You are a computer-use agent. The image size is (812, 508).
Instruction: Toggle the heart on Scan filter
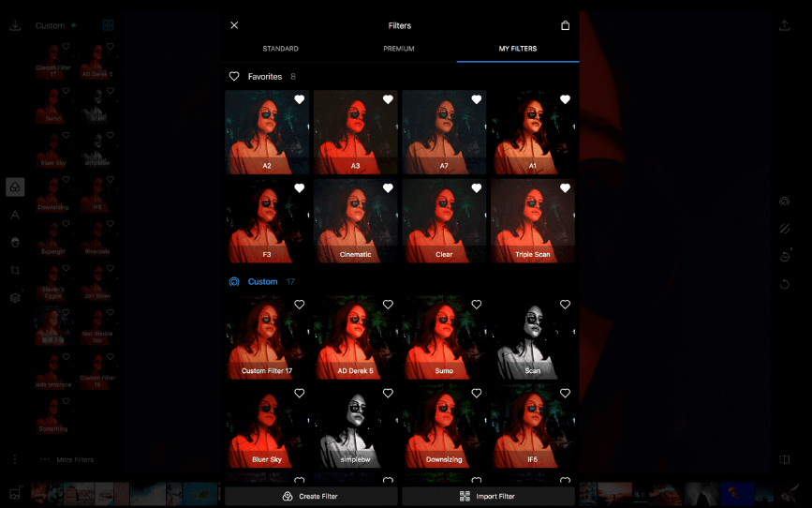tap(565, 305)
